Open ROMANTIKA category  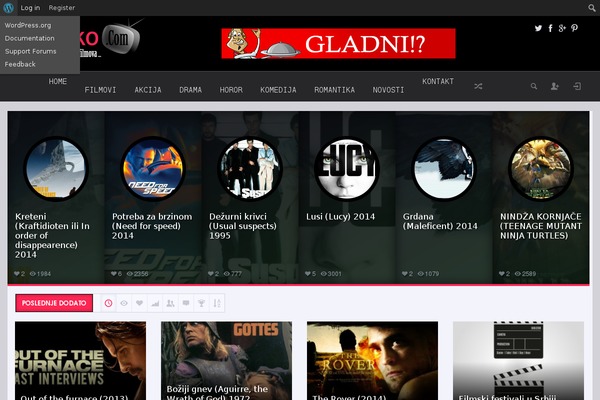pyautogui.click(x=334, y=90)
